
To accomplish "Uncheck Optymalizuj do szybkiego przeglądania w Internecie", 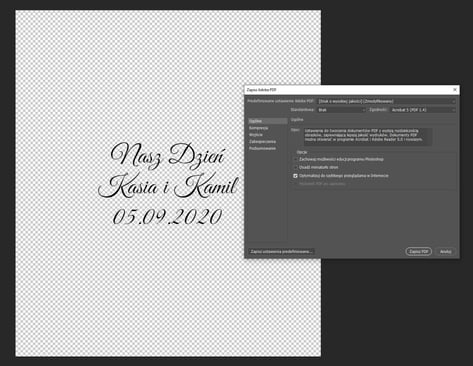I will (x=295, y=176).
